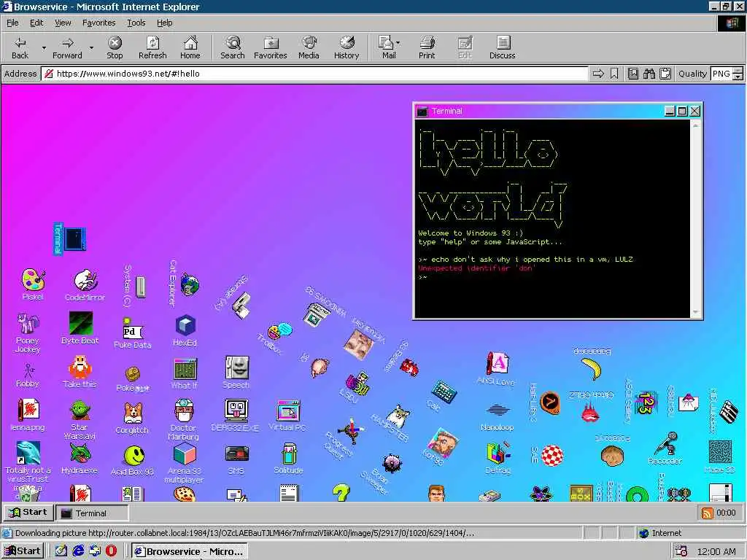Click the Go arrow beside address bar
Screen dimensions: 747x560
598,74
